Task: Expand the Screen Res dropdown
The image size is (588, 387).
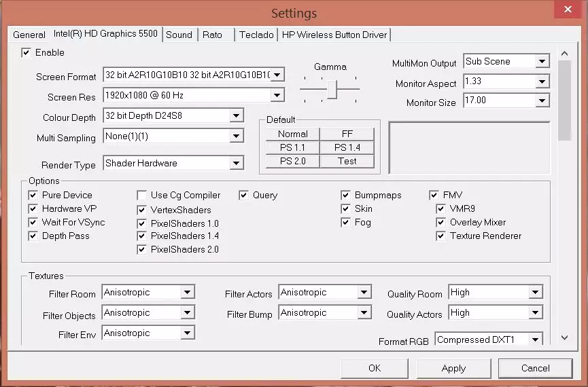Action: coord(277,95)
